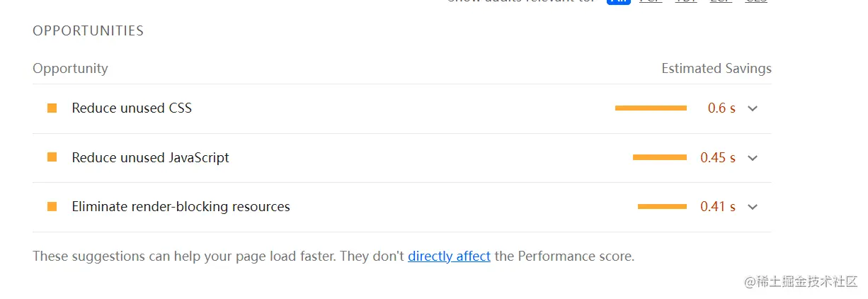The image size is (868, 299).
Task: Expand the Eliminate render-blocking resources chevron
Action: click(753, 207)
